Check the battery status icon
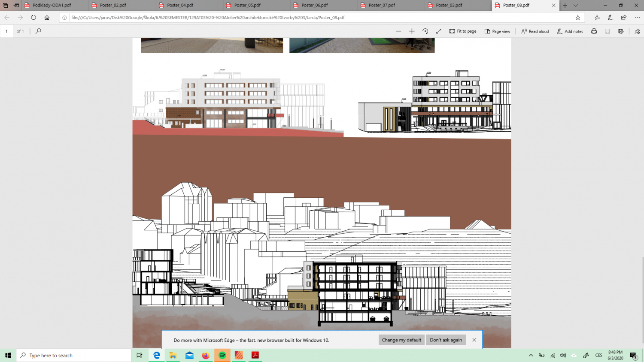The image size is (644, 362). tap(542, 355)
